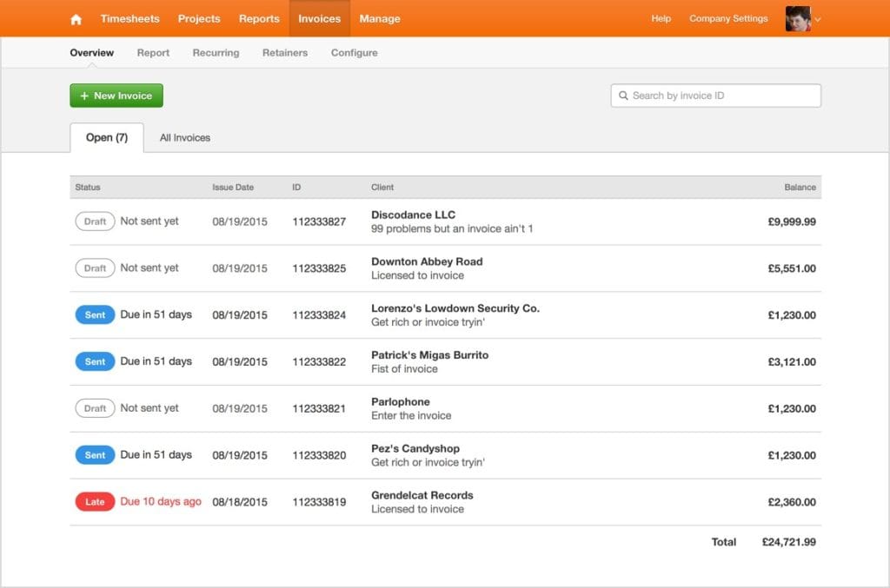The image size is (890, 588).
Task: Click the New Invoice button
Action: 116,96
